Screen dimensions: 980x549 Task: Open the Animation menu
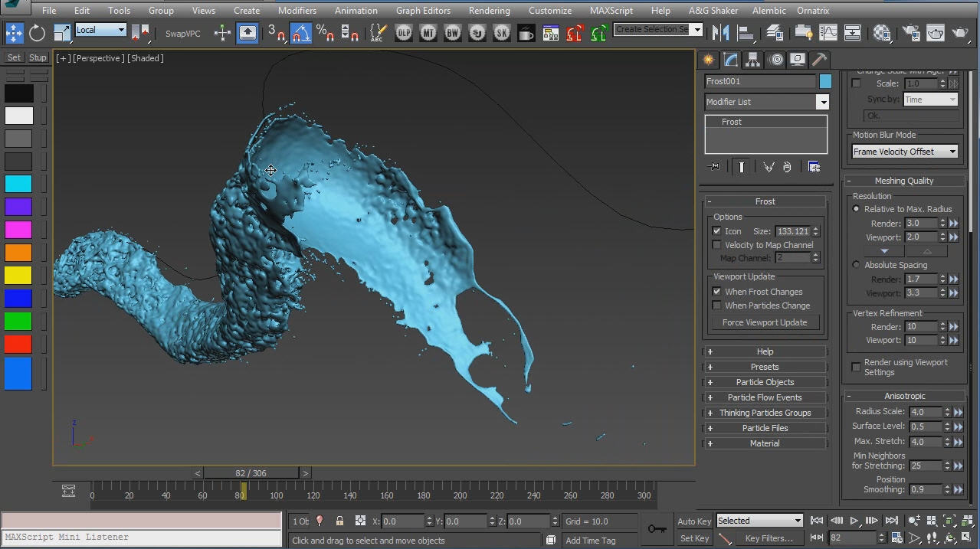click(356, 11)
